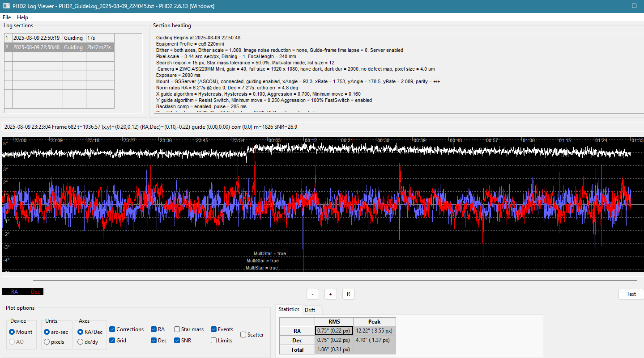This screenshot has width=644, height=358.
Task: Click the 00:12 time axis label
Action: pos(311,140)
